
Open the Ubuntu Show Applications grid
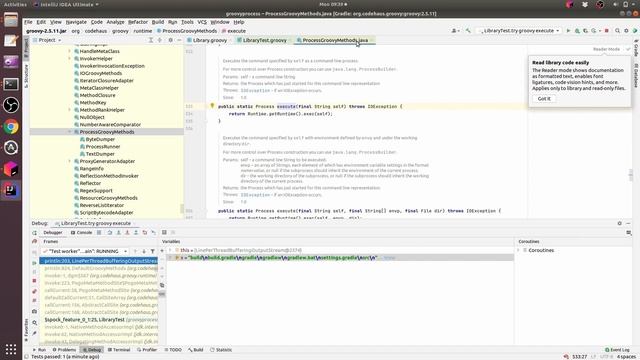[11, 349]
